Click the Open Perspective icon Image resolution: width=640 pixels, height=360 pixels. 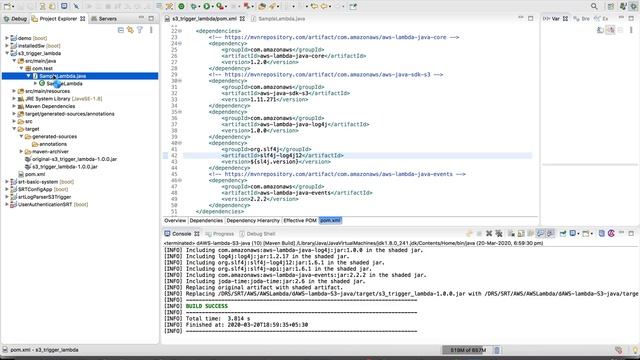(611, 7)
